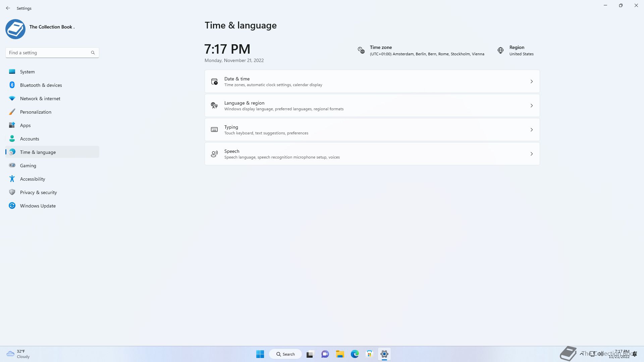Click the Language & region globe icon
This screenshot has width=644, height=362.
pyautogui.click(x=214, y=106)
